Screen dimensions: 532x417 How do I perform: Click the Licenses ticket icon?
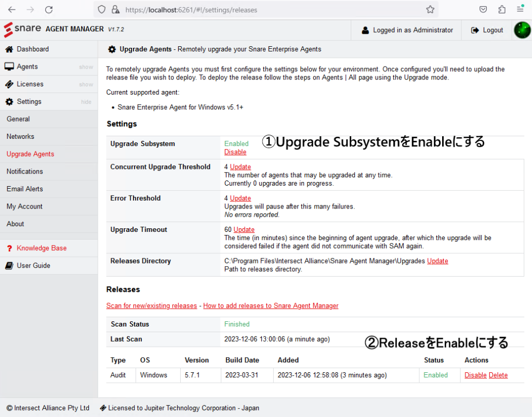(x=9, y=84)
